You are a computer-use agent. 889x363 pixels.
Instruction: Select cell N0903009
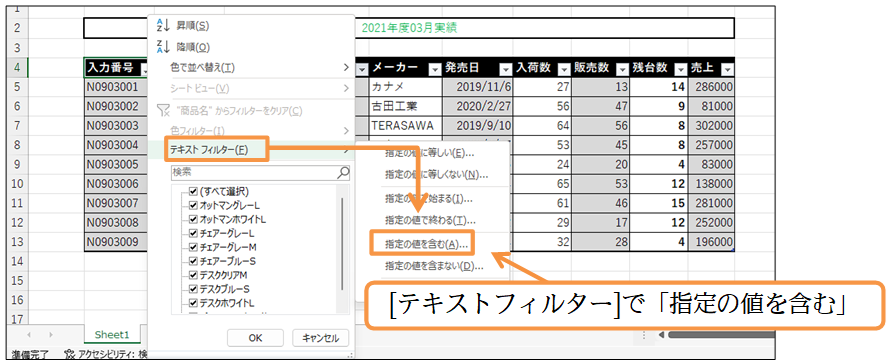pyautogui.click(x=116, y=242)
